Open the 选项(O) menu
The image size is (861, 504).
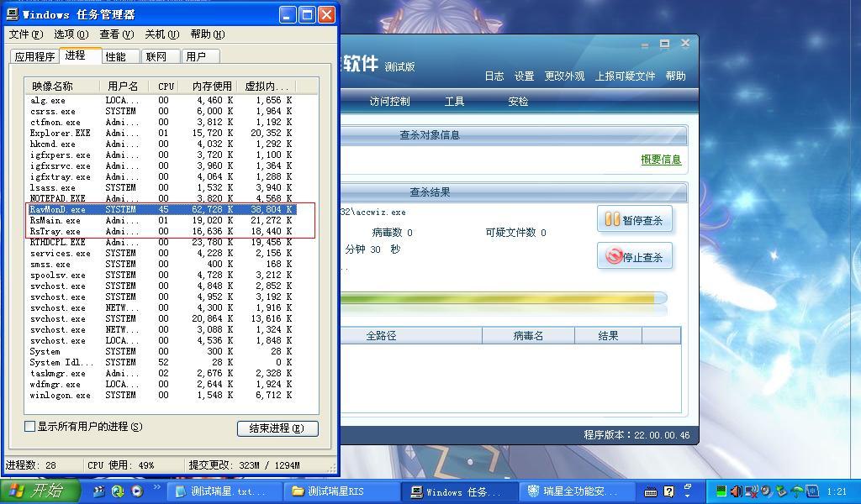(x=71, y=34)
